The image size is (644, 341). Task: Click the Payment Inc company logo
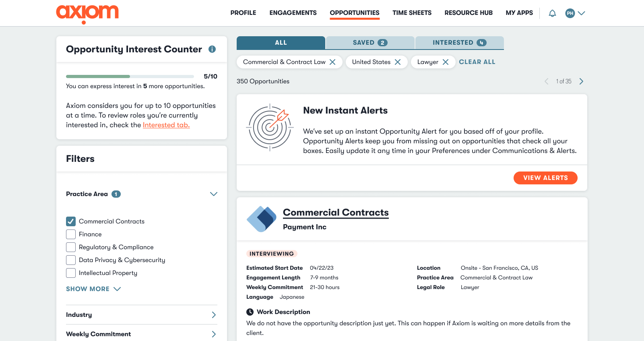coord(261,219)
